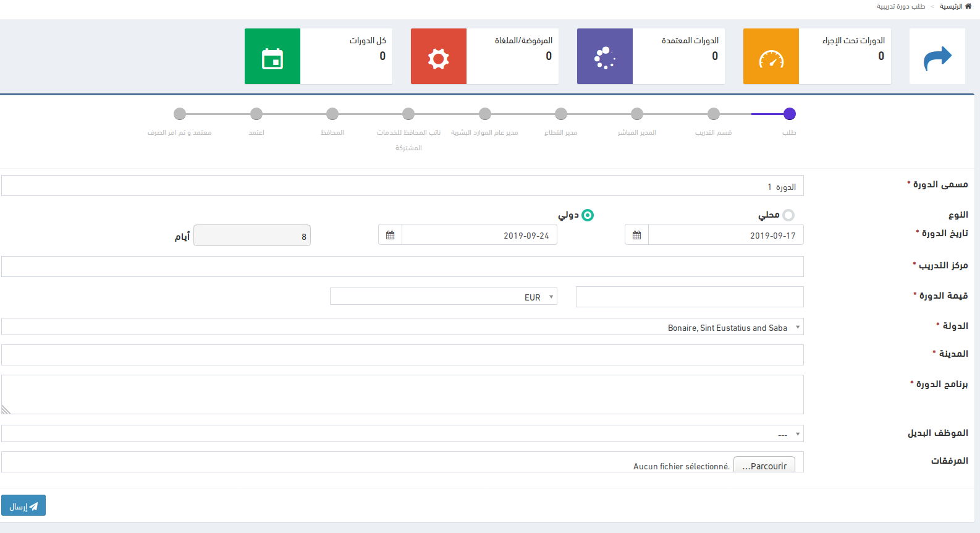The image size is (980, 533).
Task: Open calendar picker for start date 2019-09-17
Action: pyautogui.click(x=636, y=235)
